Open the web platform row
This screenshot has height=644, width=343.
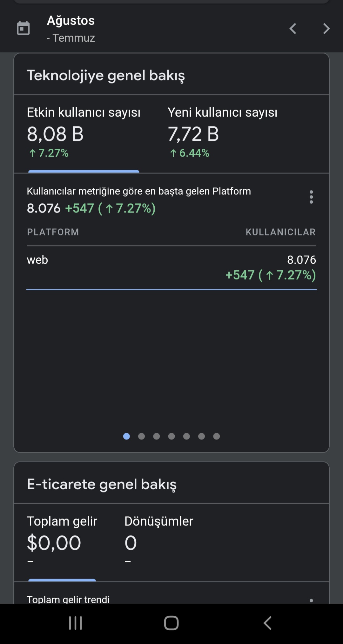[x=171, y=268]
